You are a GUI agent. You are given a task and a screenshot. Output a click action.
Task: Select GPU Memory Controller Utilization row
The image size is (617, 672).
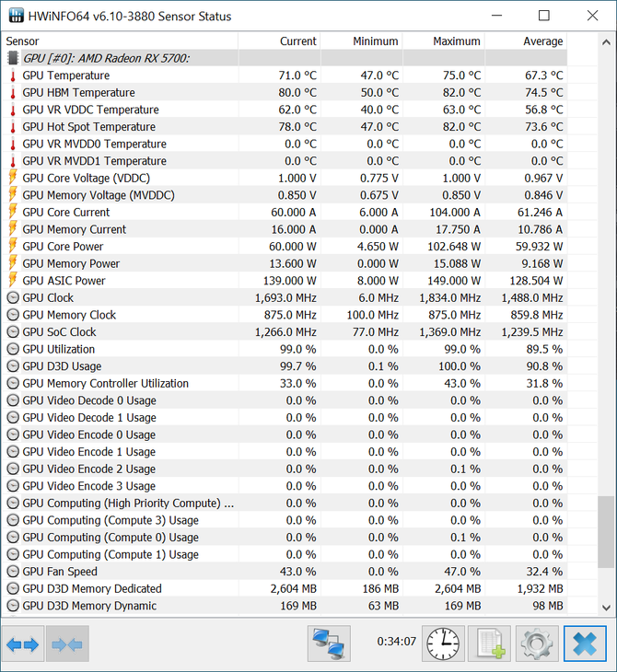click(x=285, y=384)
